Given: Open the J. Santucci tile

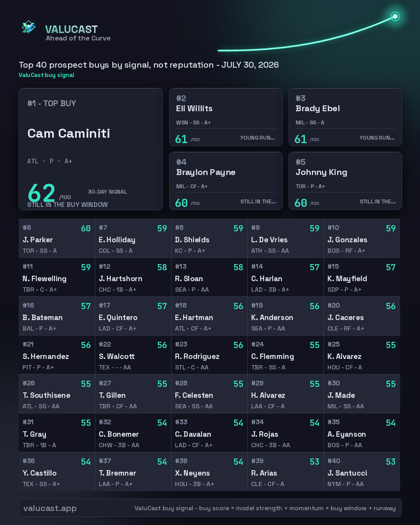Looking at the screenshot, I should [x=362, y=472].
